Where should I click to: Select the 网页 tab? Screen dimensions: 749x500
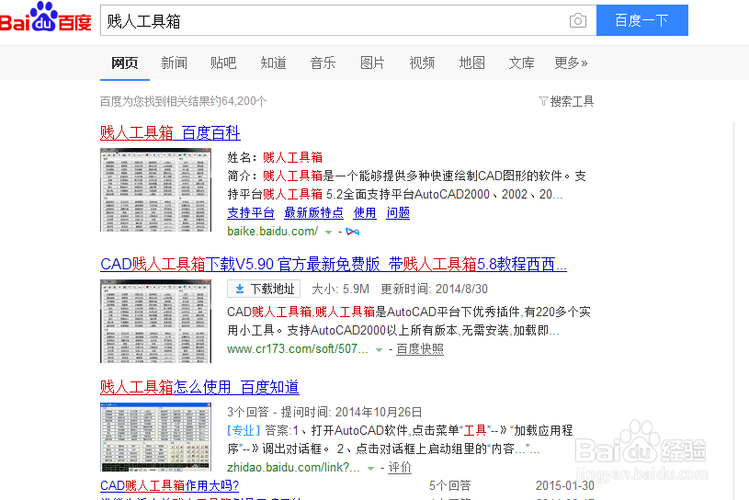point(125,63)
